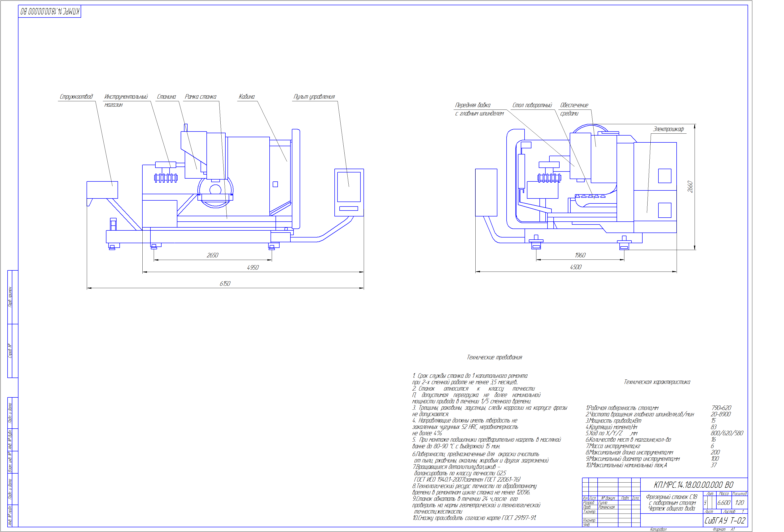Screen dimensions: 784x532
Task: Click the 'Кабина' label in left view
Action: tap(247, 97)
